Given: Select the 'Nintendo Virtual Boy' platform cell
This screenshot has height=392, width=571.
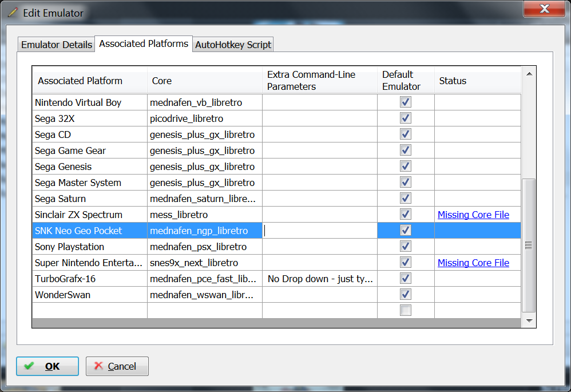Looking at the screenshot, I should pos(90,102).
